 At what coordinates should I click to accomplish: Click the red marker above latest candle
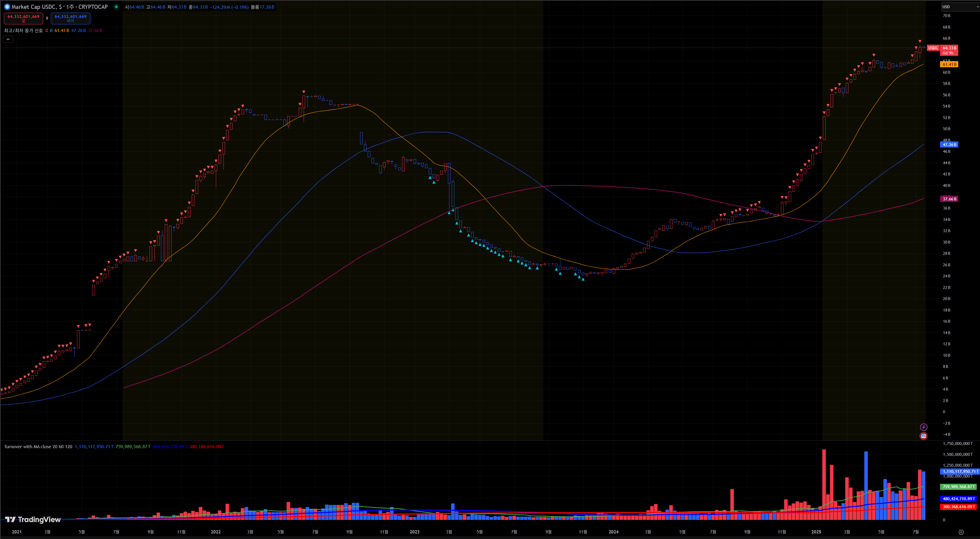click(920, 41)
